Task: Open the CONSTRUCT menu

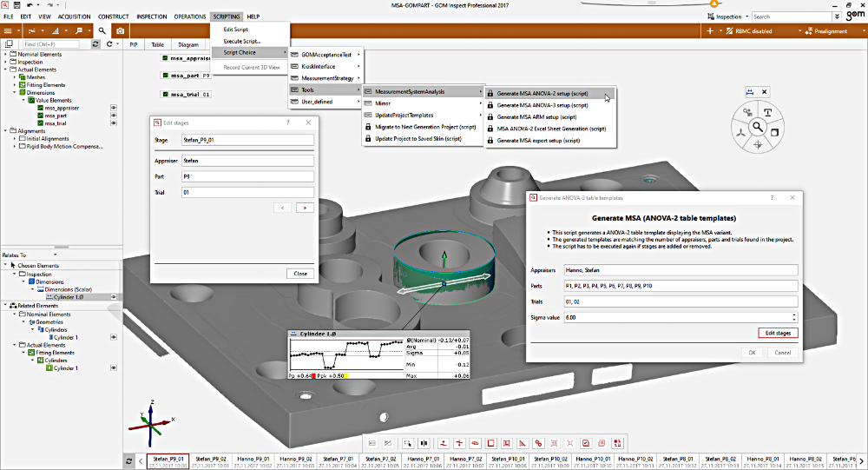Action: (113, 17)
